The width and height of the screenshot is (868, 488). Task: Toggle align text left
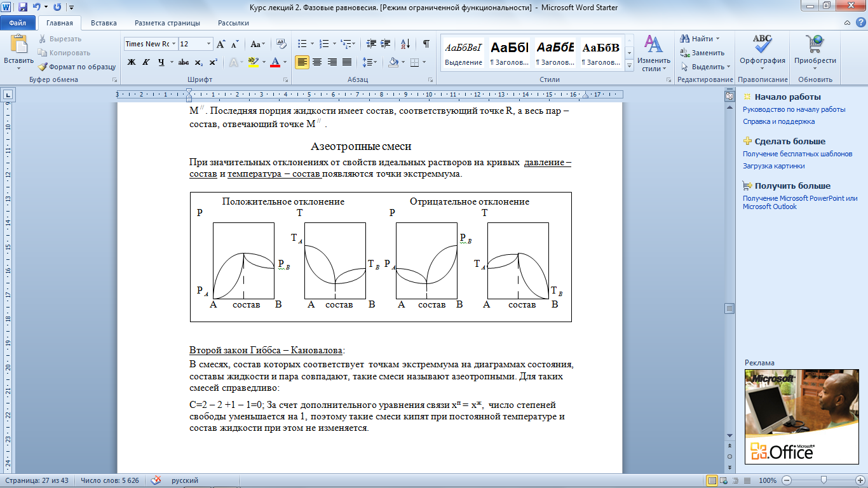[x=302, y=62]
